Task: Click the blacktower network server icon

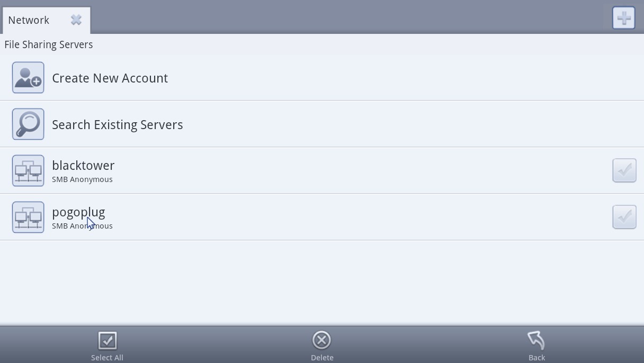Action: 28,170
